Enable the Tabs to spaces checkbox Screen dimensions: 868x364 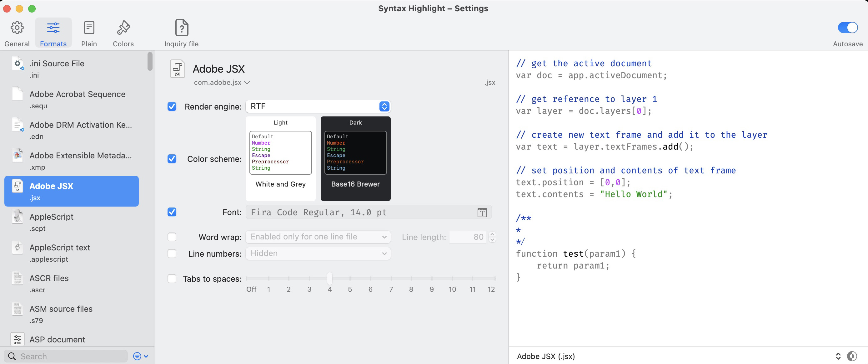172,279
